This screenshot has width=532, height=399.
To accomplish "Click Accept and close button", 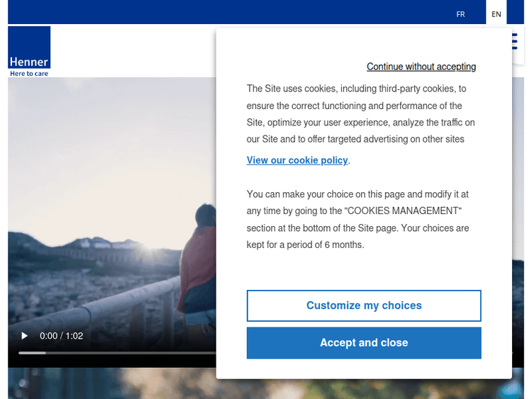I will coord(363,343).
